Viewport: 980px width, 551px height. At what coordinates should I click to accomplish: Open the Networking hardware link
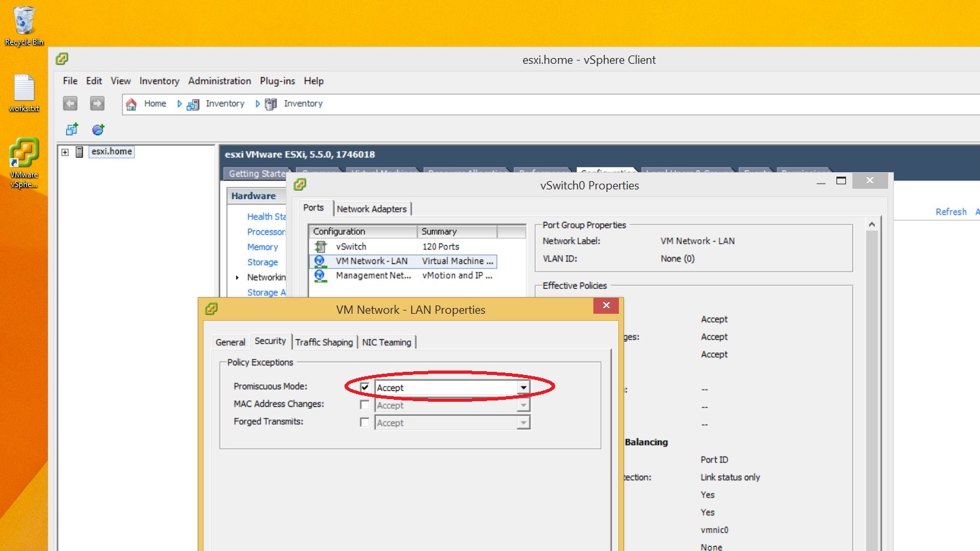pos(267,277)
